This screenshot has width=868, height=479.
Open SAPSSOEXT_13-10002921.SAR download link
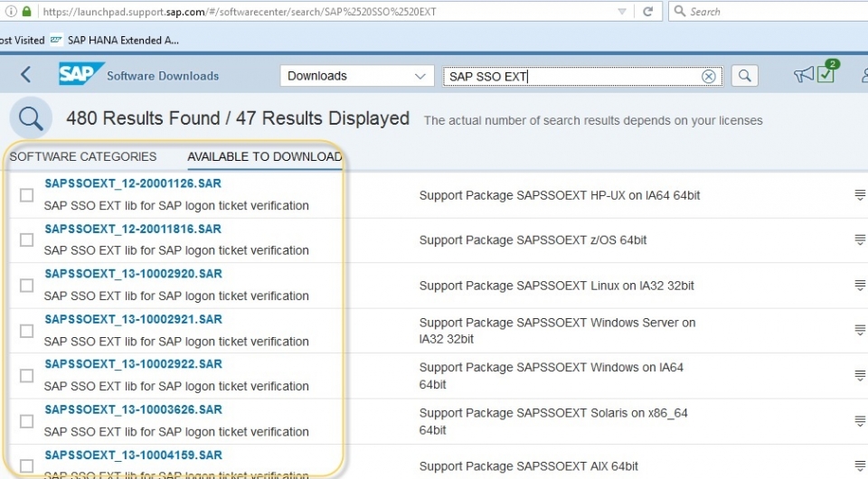[134, 319]
